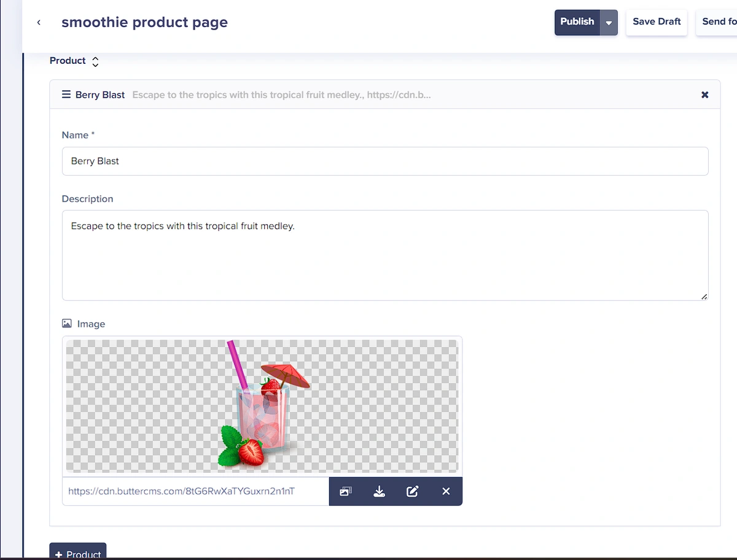Remove the Berry Blast product with X
This screenshot has width=737, height=560.
pos(704,95)
